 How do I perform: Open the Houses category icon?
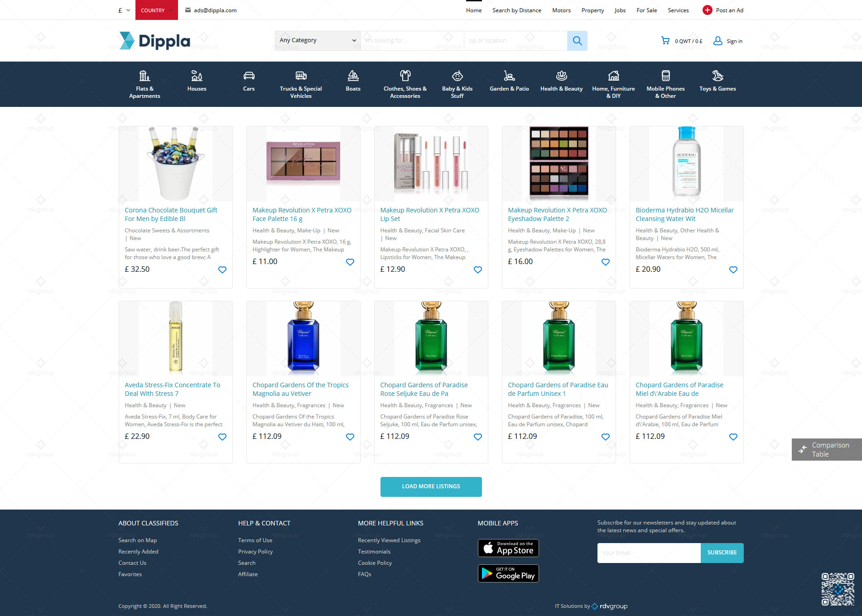[x=197, y=76]
